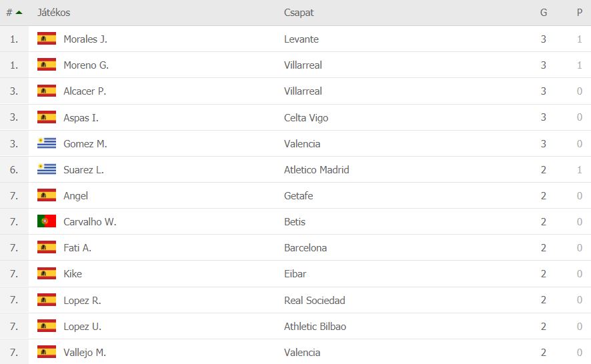Screen dimensions: 591x364
Task: Click the Spain flag next to Vallejo M.
Action: (x=47, y=352)
